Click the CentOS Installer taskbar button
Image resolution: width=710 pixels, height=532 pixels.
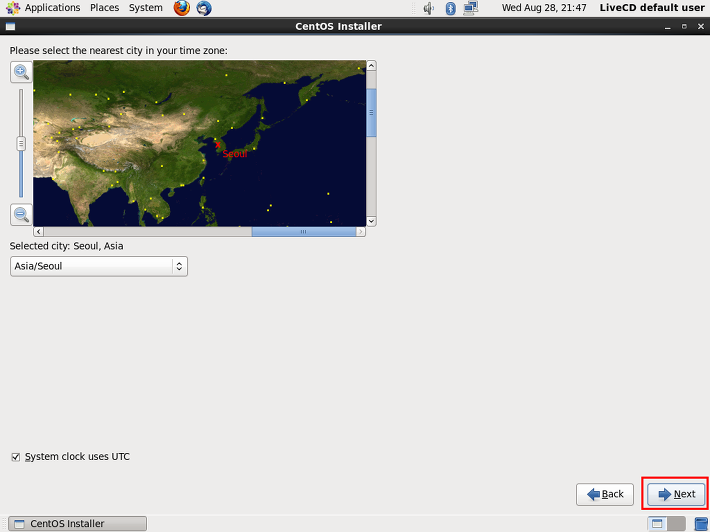pyautogui.click(x=77, y=524)
